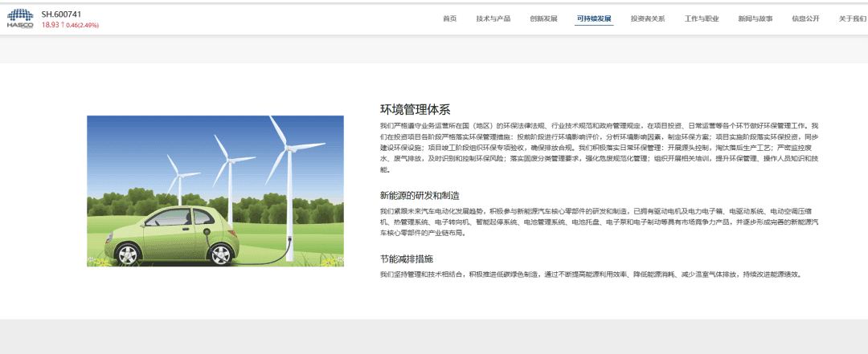Navigate to 工作与职业
The width and height of the screenshot is (868, 354).
pyautogui.click(x=702, y=18)
